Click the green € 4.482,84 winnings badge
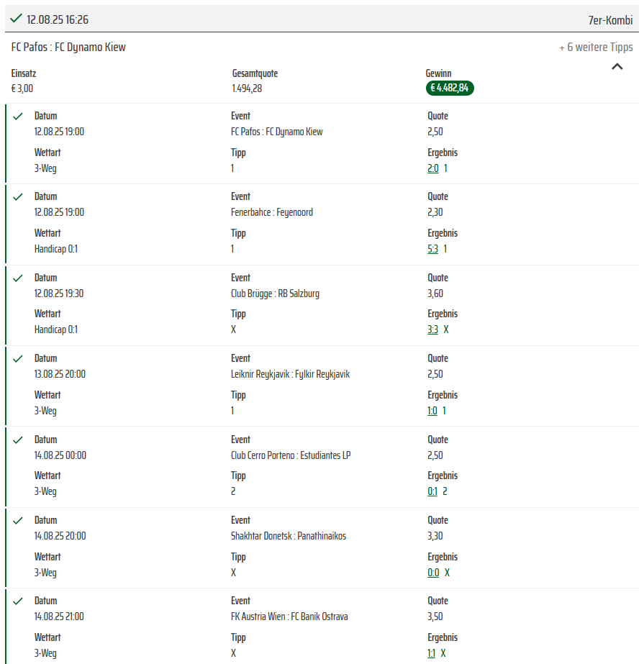This screenshot has width=644, height=664. coord(450,88)
